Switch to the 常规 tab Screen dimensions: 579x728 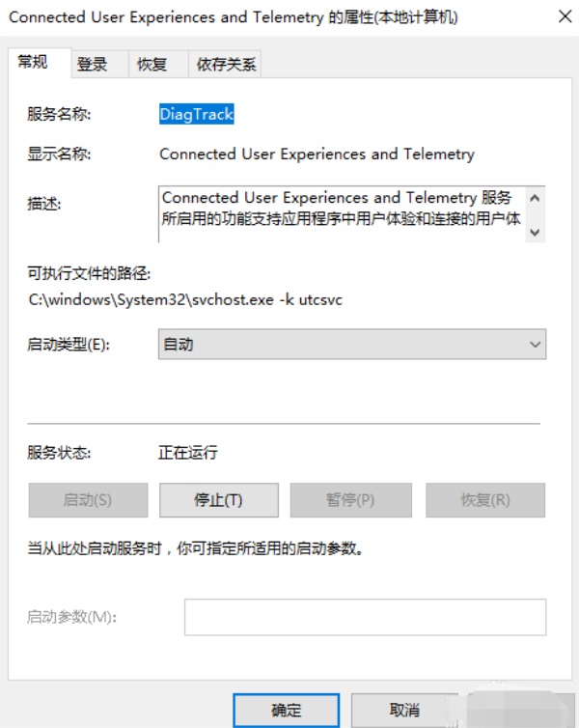pos(32,62)
